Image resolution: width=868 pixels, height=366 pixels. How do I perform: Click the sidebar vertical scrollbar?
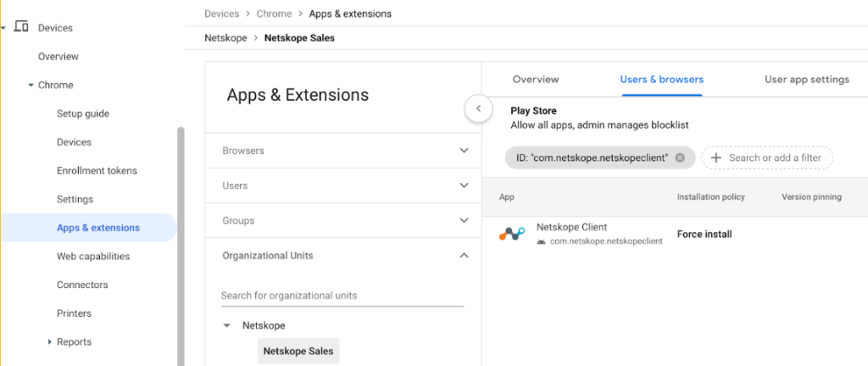181,246
